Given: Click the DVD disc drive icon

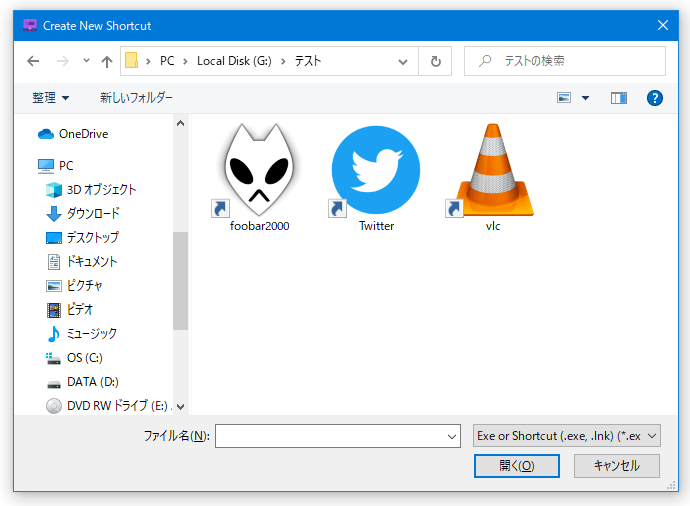Looking at the screenshot, I should (x=54, y=406).
